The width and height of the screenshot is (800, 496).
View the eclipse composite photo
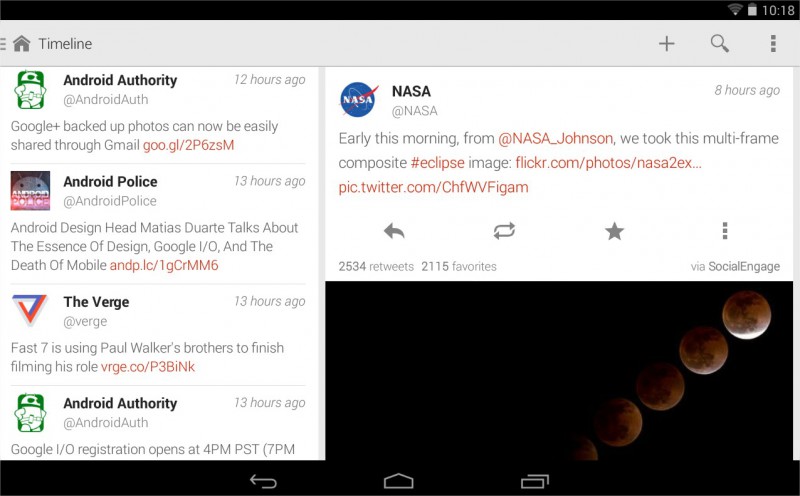(x=559, y=371)
